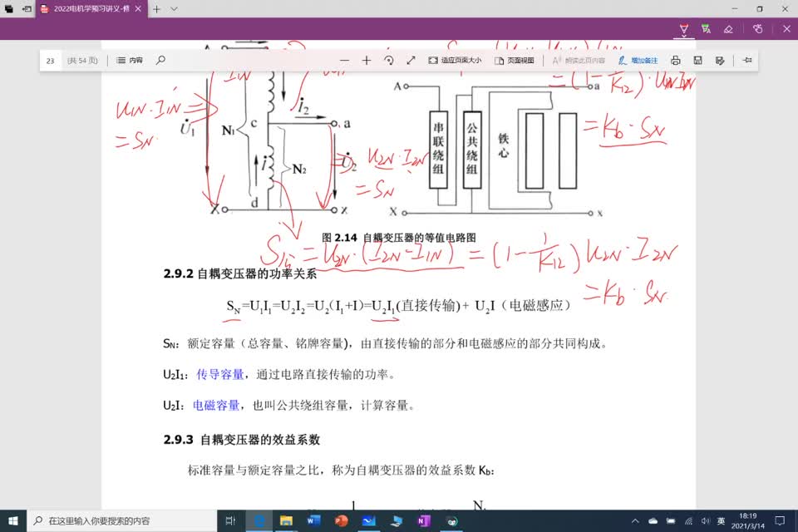This screenshot has width=798, height=532.
Task: Expand the tab preview chevron
Action: point(174,8)
